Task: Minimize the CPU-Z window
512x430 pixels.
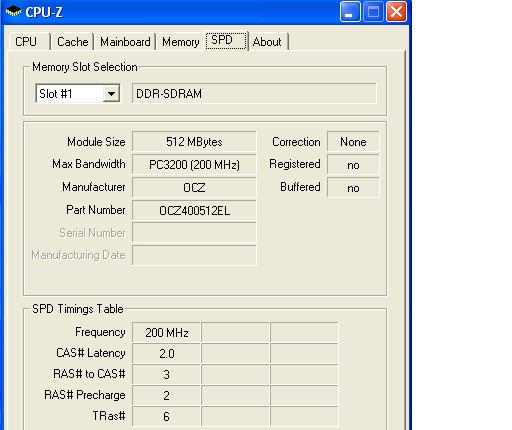Action: coord(350,12)
